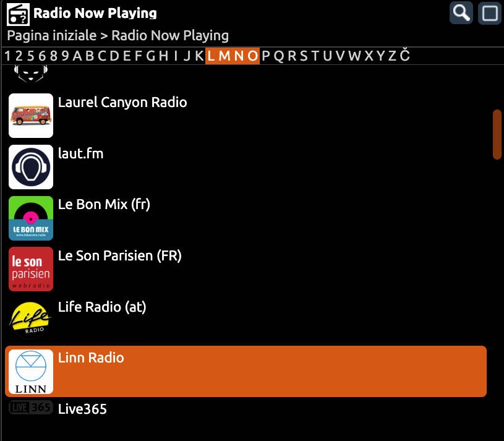Select the laut.fm headphone logo
The width and height of the screenshot is (504, 441).
click(31, 167)
